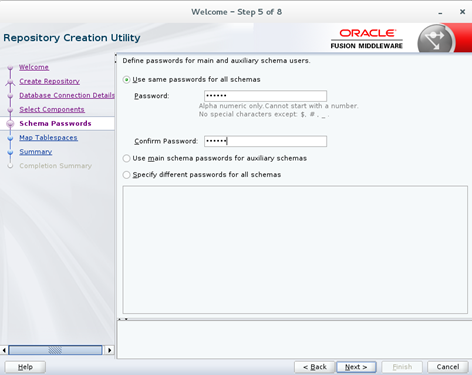
Task: Cancel the Repository Creation wizard
Action: (448, 367)
